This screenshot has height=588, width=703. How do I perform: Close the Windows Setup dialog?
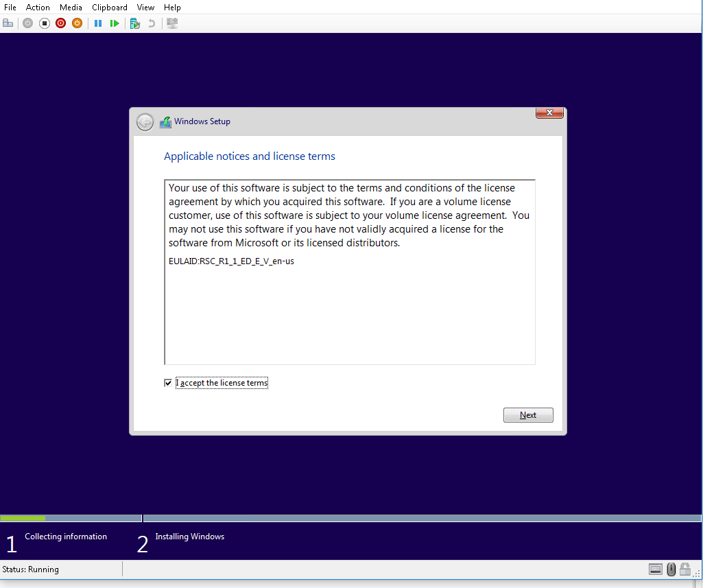(x=549, y=113)
